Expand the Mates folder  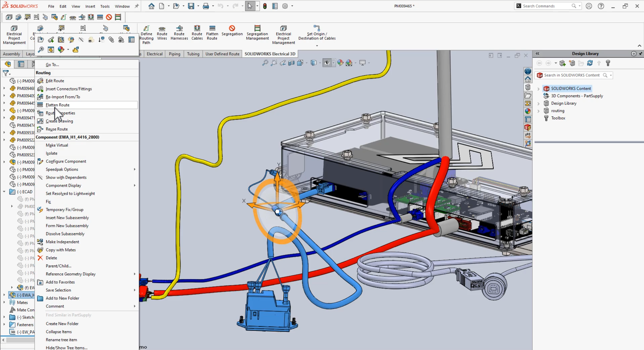[x=4, y=302]
